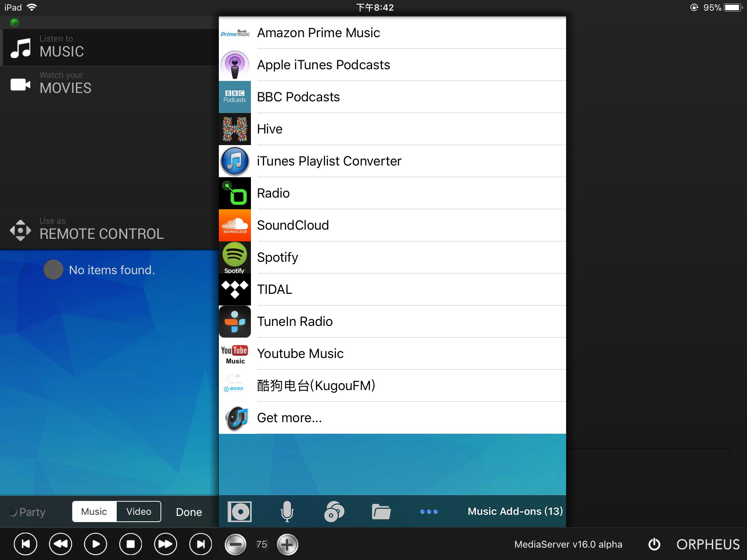
Task: Open the Radio add-on green icon
Action: click(x=235, y=193)
